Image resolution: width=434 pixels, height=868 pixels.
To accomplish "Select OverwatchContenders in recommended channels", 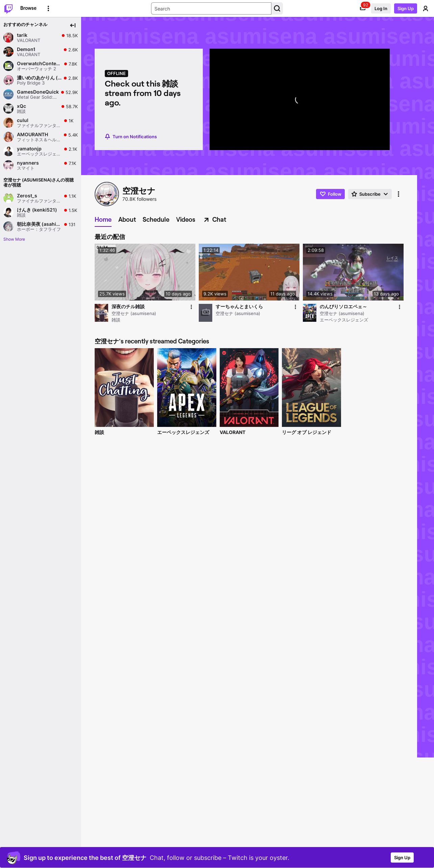I will pyautogui.click(x=41, y=66).
